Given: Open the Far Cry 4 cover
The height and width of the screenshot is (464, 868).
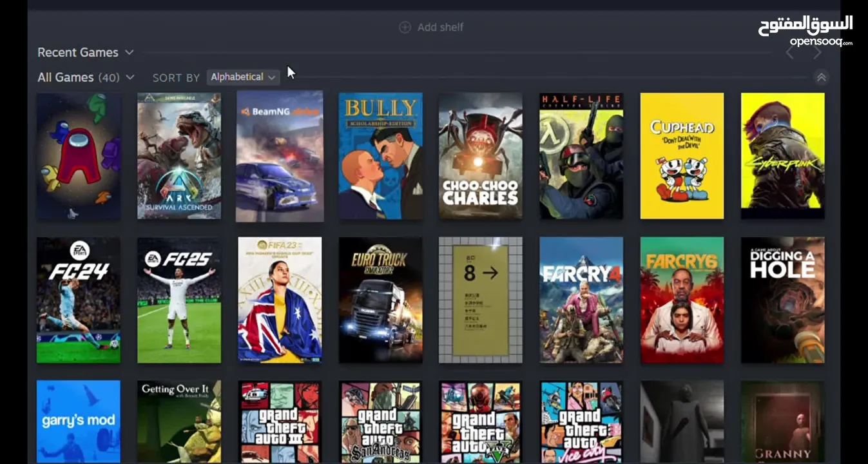Looking at the screenshot, I should 581,300.
